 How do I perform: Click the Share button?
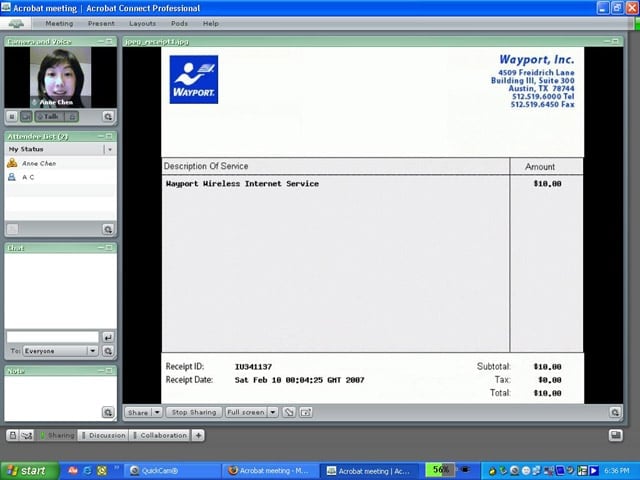point(138,412)
